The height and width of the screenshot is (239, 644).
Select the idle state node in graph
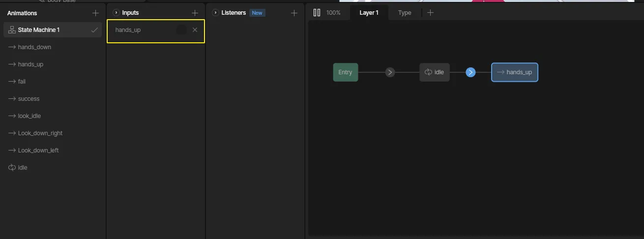434,72
